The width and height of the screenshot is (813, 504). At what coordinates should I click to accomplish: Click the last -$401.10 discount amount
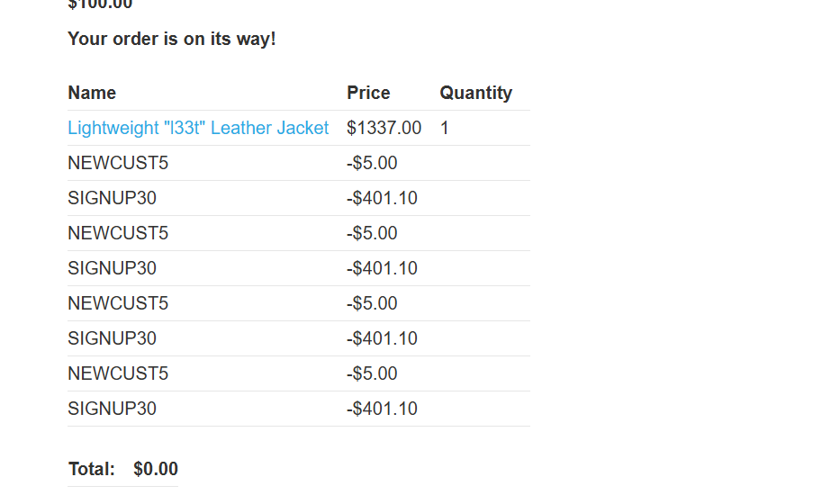tap(382, 409)
